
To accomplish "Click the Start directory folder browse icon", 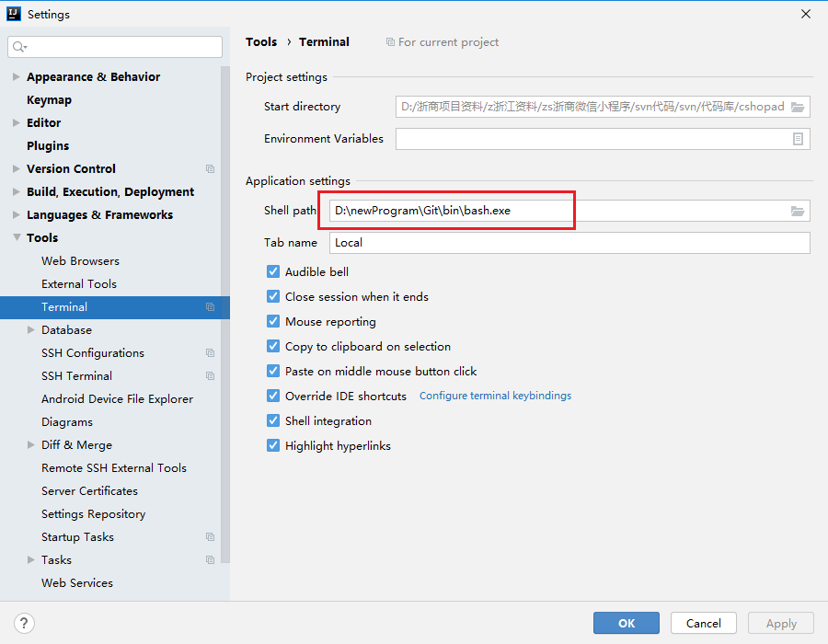I will (x=798, y=107).
